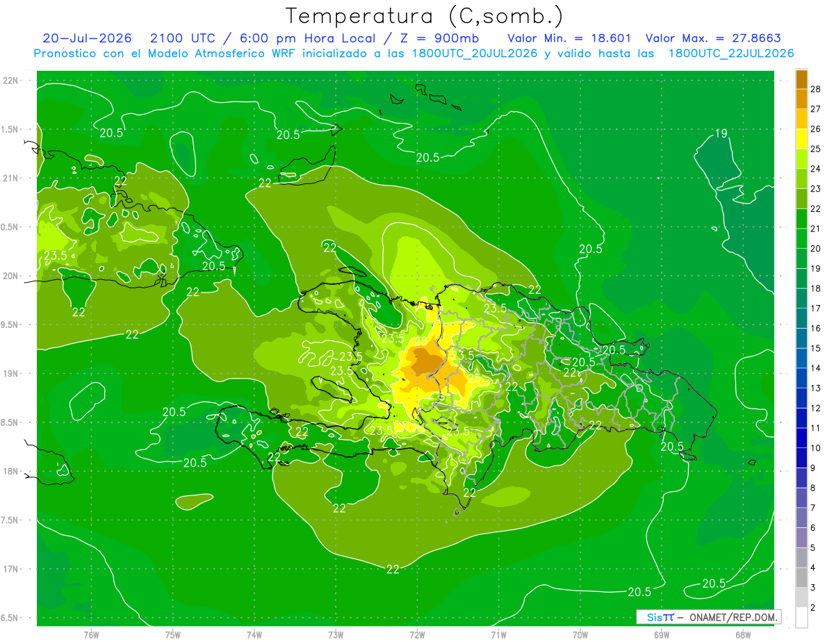Click the "69W" longitude axis label
834x644 pixels.
662,635
